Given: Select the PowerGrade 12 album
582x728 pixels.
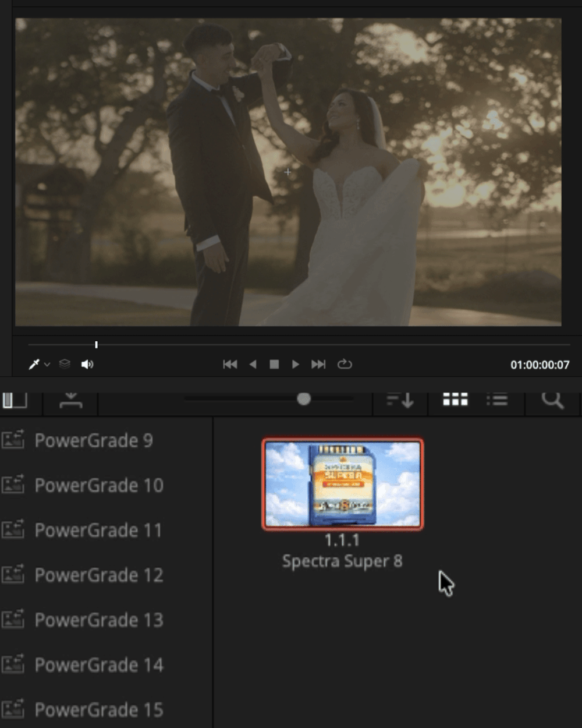Looking at the screenshot, I should [x=98, y=575].
